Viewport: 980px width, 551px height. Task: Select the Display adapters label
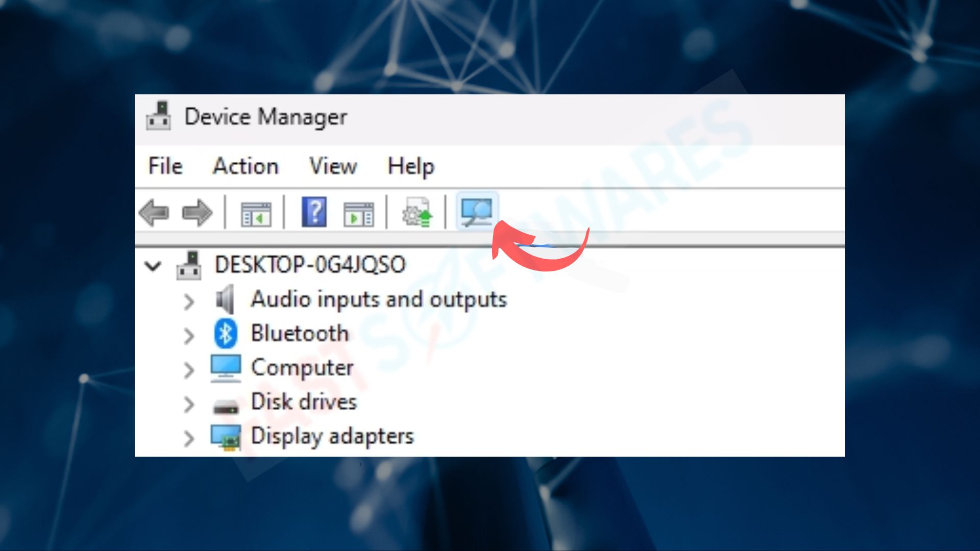332,437
